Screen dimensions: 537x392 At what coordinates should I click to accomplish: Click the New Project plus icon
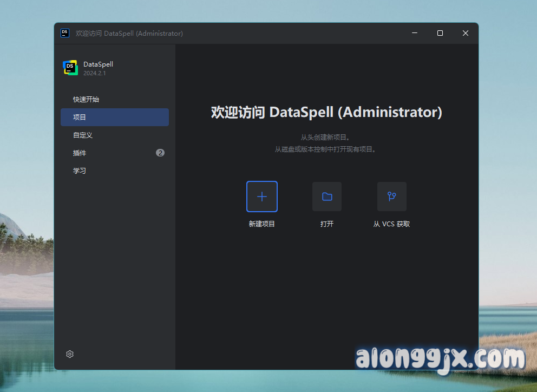262,197
